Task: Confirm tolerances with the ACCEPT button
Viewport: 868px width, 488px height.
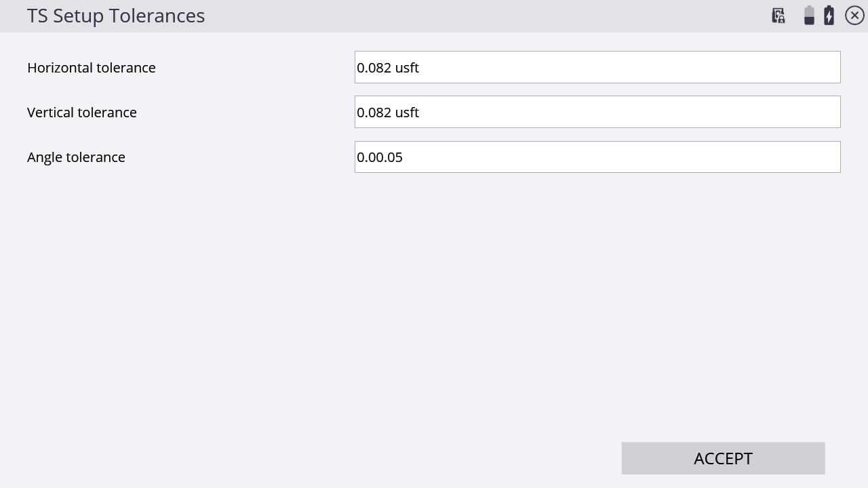Action: (x=723, y=458)
